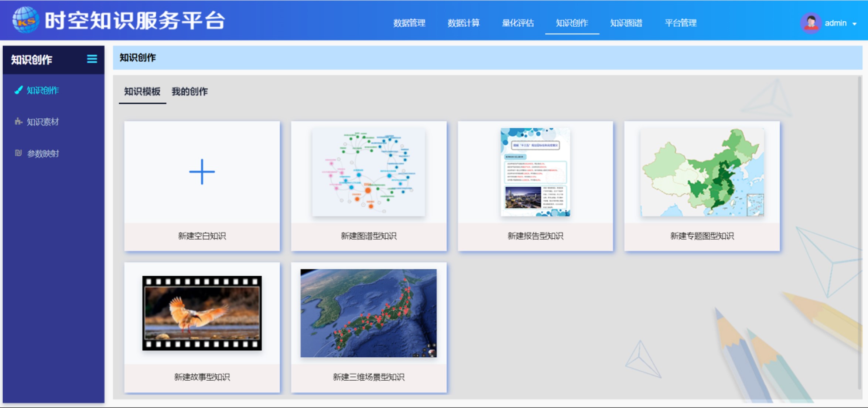Click the 参数映射 sidebar icon
The height and width of the screenshot is (408, 868).
pos(18,153)
